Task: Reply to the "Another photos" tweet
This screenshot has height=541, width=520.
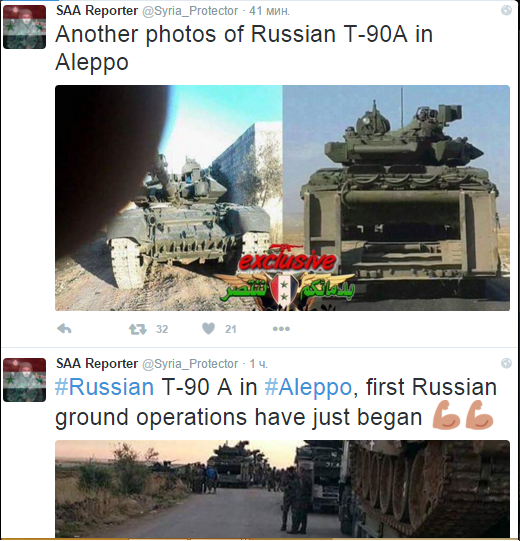Action: coord(64,329)
